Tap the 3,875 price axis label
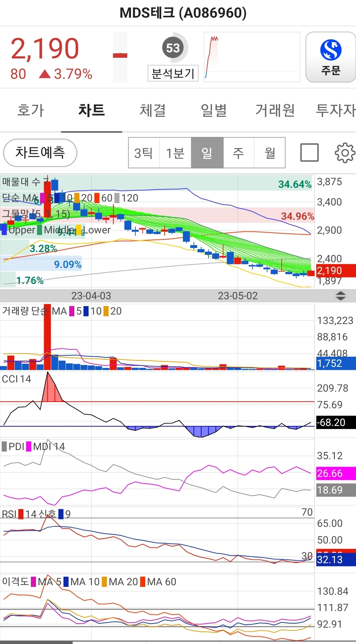 [330, 182]
